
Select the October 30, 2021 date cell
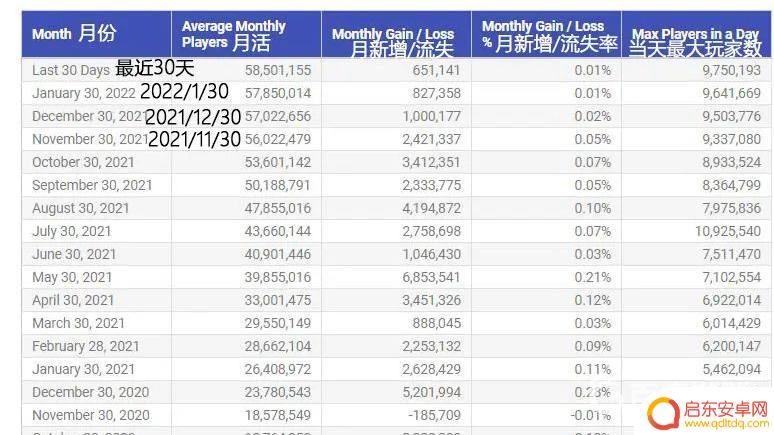(83, 162)
